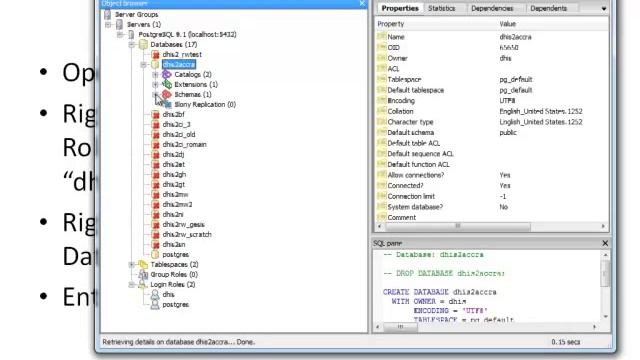640x360 pixels.
Task: Close the SQL pane
Action: point(605,243)
